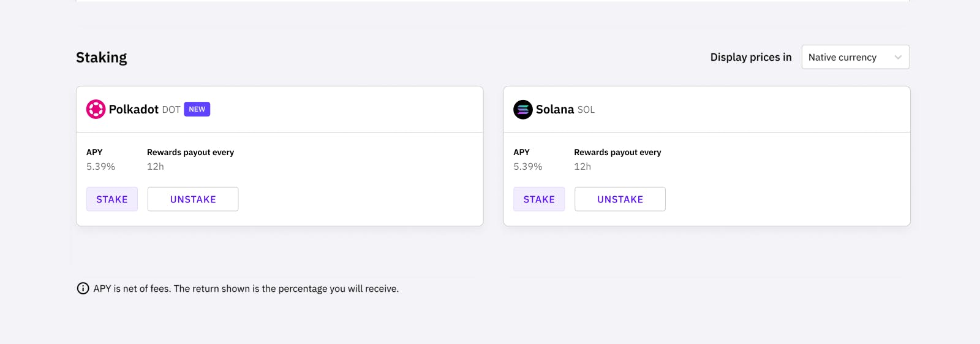Click the DOT ticker symbol
The image size is (980, 344).
tap(171, 110)
